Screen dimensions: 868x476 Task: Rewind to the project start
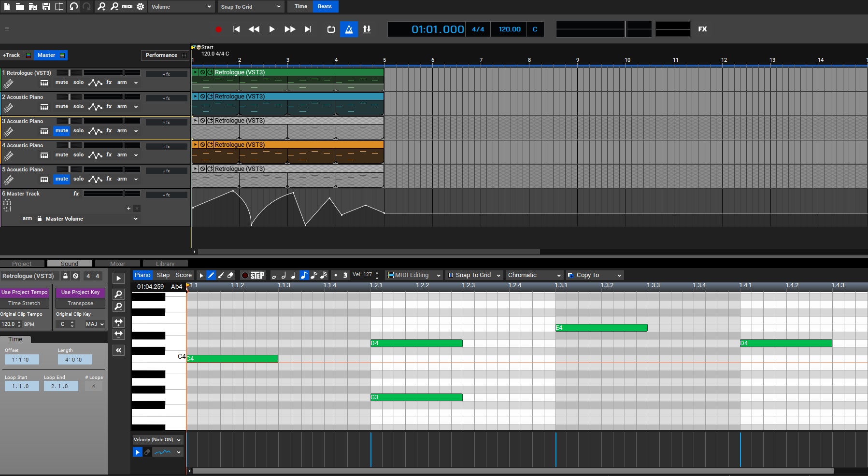(236, 29)
